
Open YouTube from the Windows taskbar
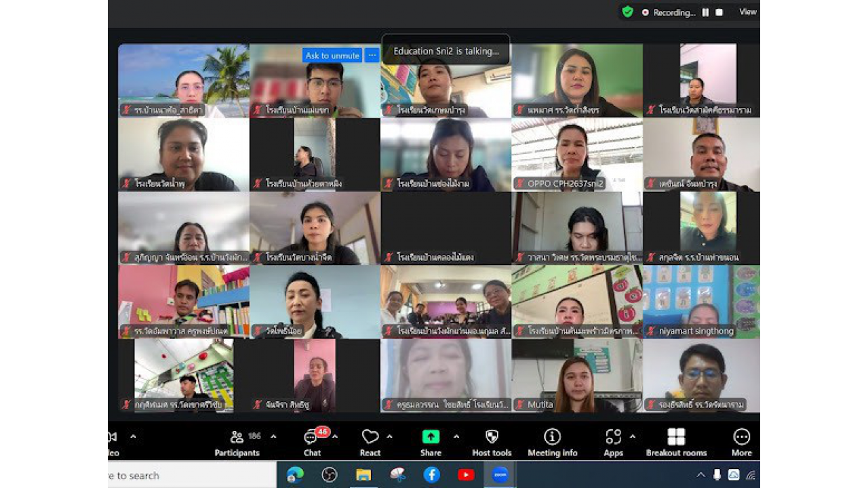(466, 475)
